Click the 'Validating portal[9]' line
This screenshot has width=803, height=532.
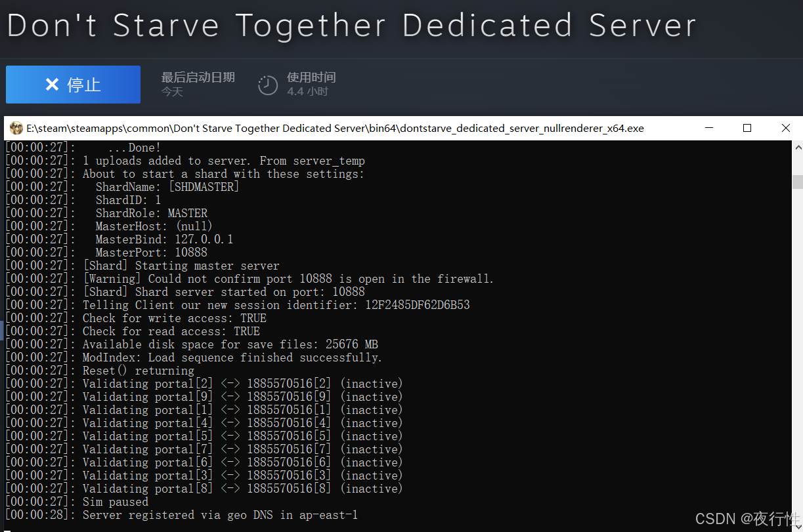pos(204,397)
